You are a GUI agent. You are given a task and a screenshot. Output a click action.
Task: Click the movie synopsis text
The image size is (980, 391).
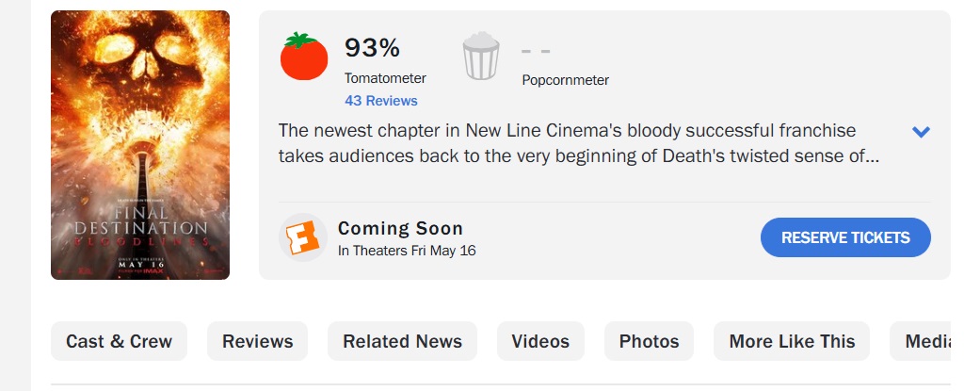[579, 143]
